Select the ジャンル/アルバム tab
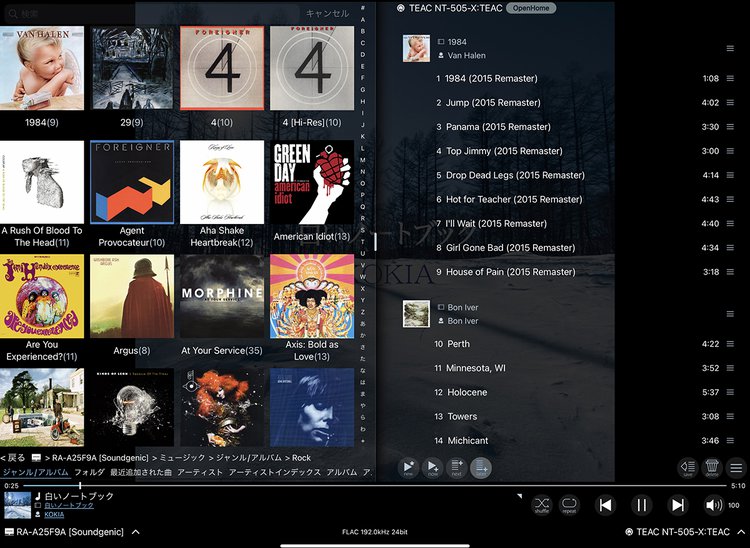The width and height of the screenshot is (750, 548). 36,472
